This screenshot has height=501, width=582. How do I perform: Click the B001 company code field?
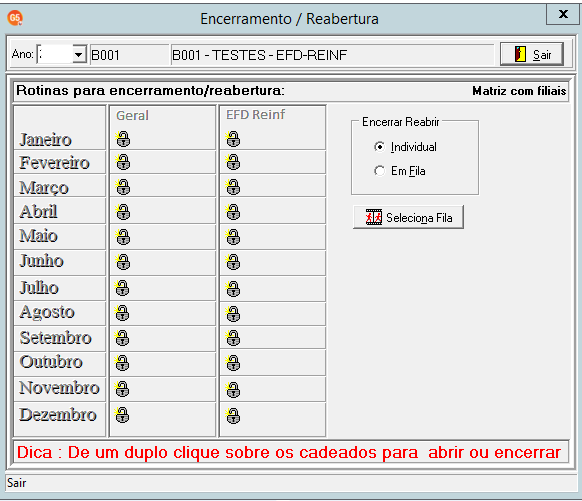pyautogui.click(x=130, y=55)
